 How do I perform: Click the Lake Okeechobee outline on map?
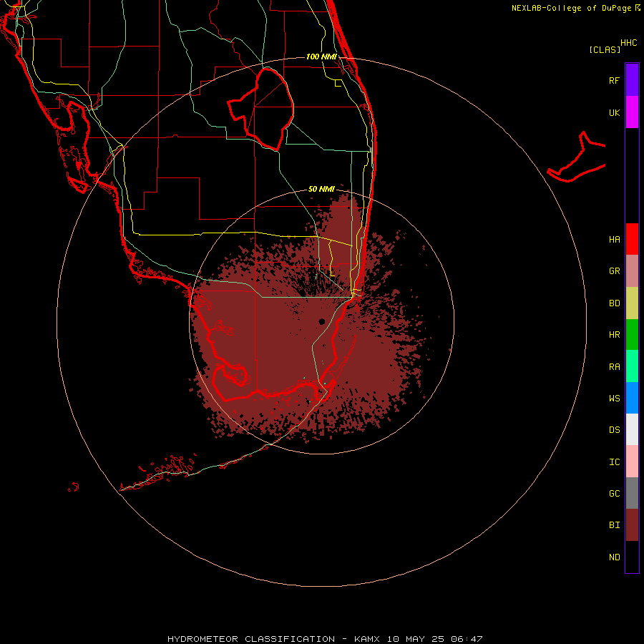point(260,109)
